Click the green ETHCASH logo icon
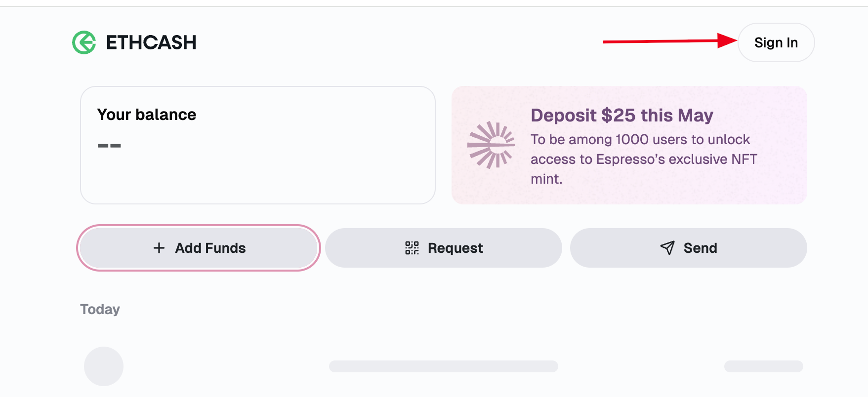 pyautogui.click(x=84, y=42)
